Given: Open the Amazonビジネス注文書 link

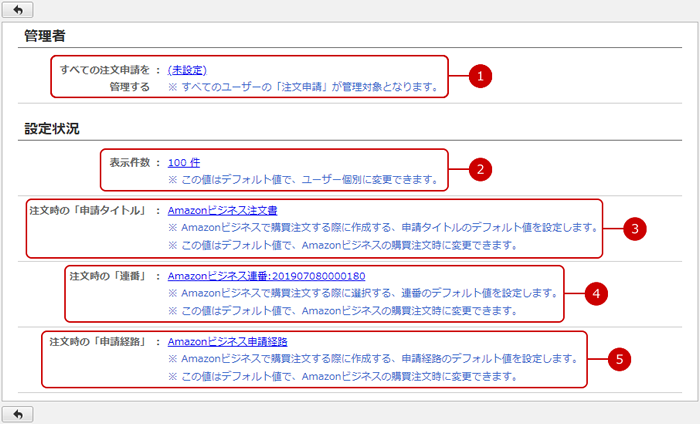Looking at the screenshot, I should [x=223, y=211].
